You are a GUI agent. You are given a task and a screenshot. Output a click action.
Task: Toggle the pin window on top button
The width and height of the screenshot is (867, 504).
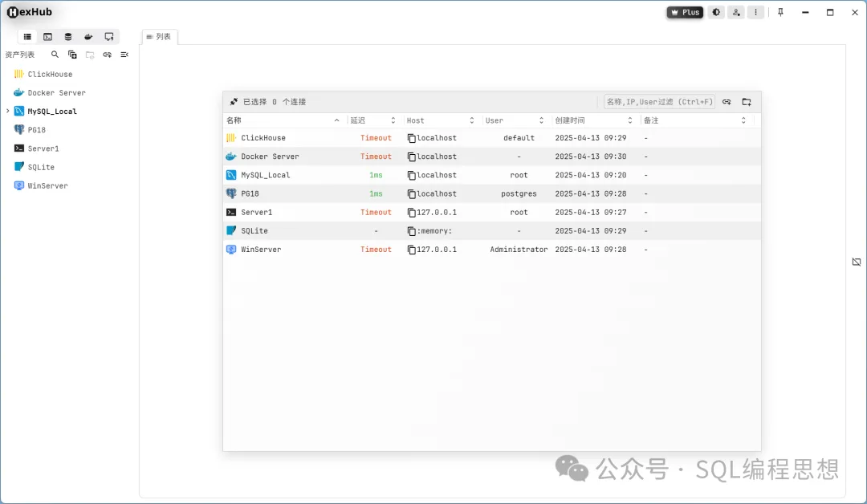click(780, 12)
